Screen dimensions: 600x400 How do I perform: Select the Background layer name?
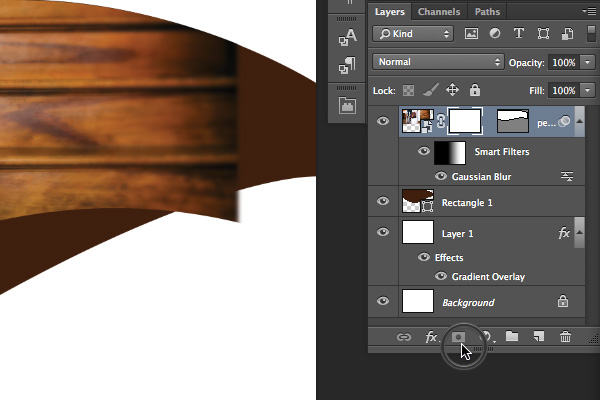click(468, 302)
